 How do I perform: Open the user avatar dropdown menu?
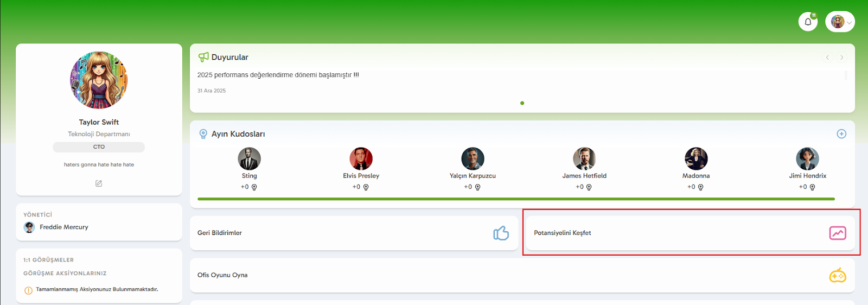[x=840, y=22]
